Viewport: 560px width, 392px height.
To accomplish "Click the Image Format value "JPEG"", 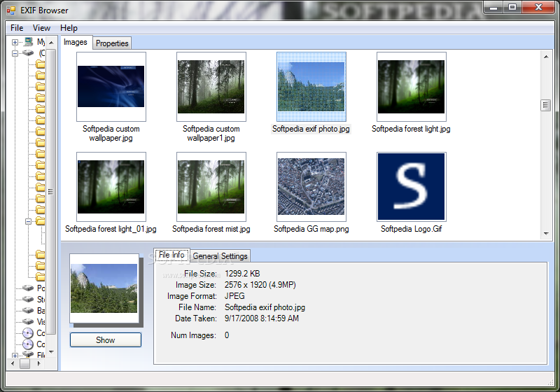I will point(234,296).
